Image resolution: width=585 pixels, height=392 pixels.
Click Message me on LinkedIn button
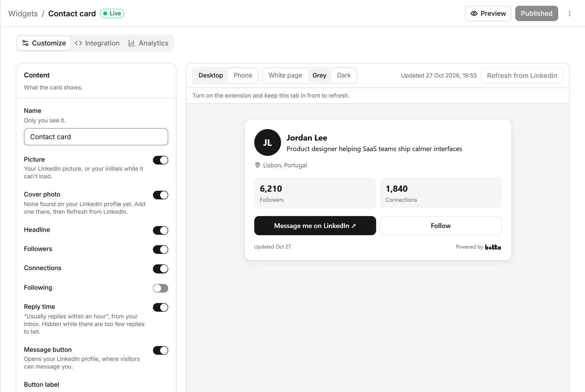pyautogui.click(x=315, y=226)
